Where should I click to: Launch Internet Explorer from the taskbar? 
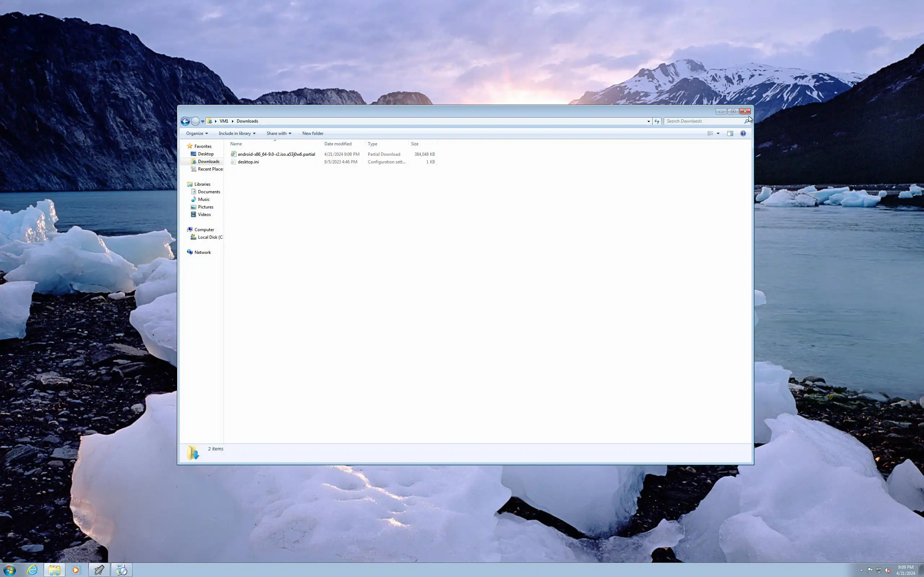click(x=32, y=570)
